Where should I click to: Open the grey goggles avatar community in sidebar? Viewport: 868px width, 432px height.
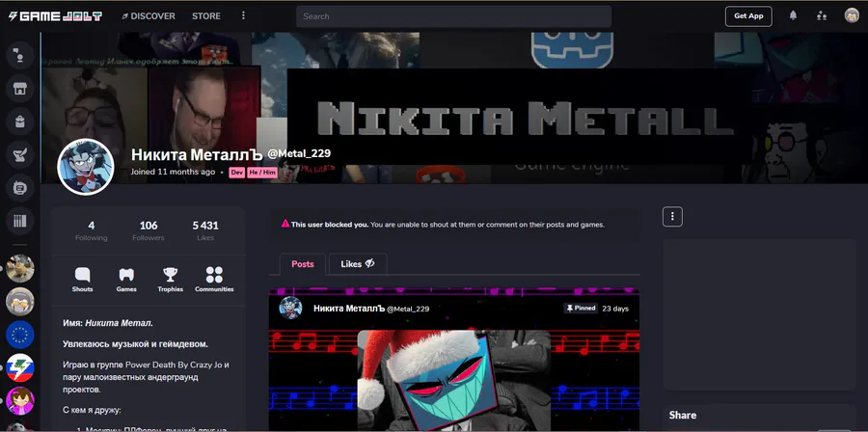click(x=20, y=302)
